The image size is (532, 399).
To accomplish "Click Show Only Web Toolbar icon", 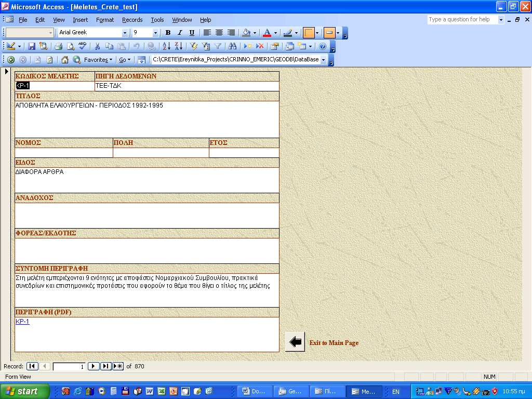I will point(141,60).
